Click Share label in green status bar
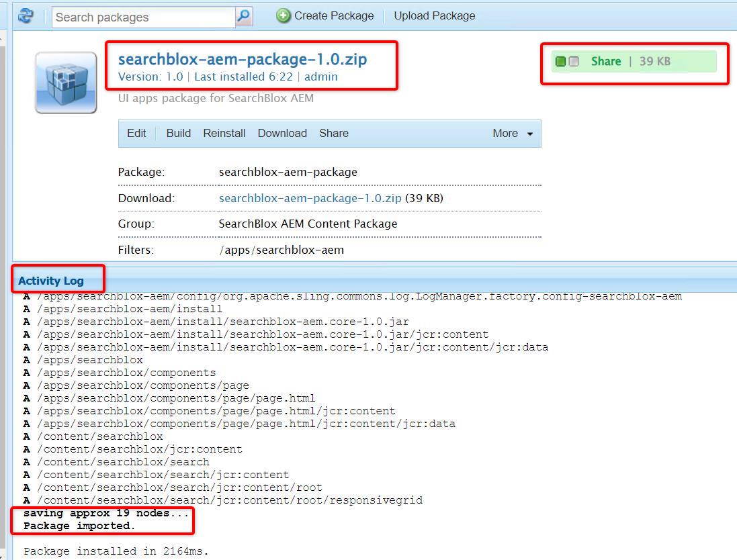737x560 pixels. point(606,62)
